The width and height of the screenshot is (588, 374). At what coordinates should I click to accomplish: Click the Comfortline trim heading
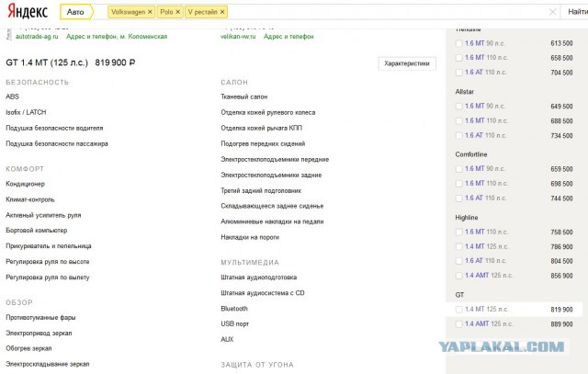pyautogui.click(x=471, y=154)
